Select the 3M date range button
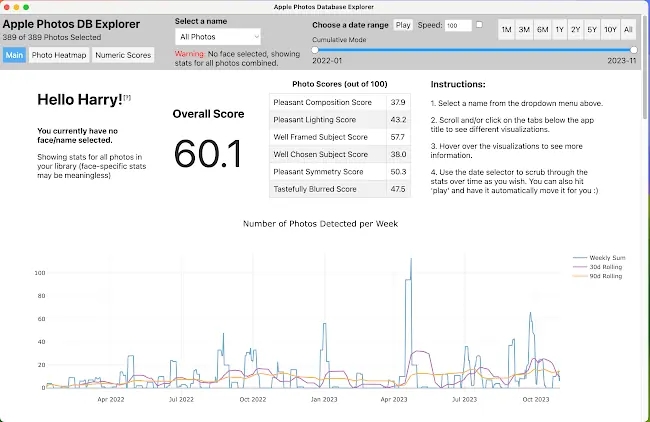Viewport: 650px width, 422px height. 524,30
